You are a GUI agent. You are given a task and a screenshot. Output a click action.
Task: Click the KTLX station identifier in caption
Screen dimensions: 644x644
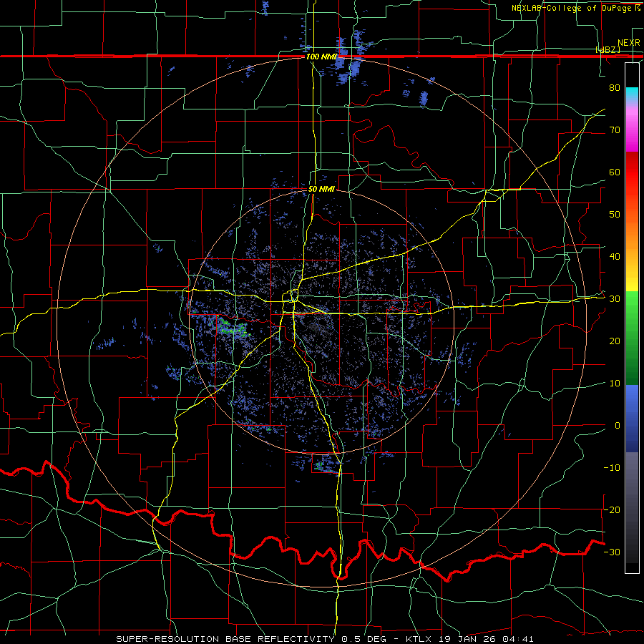[x=419, y=639]
